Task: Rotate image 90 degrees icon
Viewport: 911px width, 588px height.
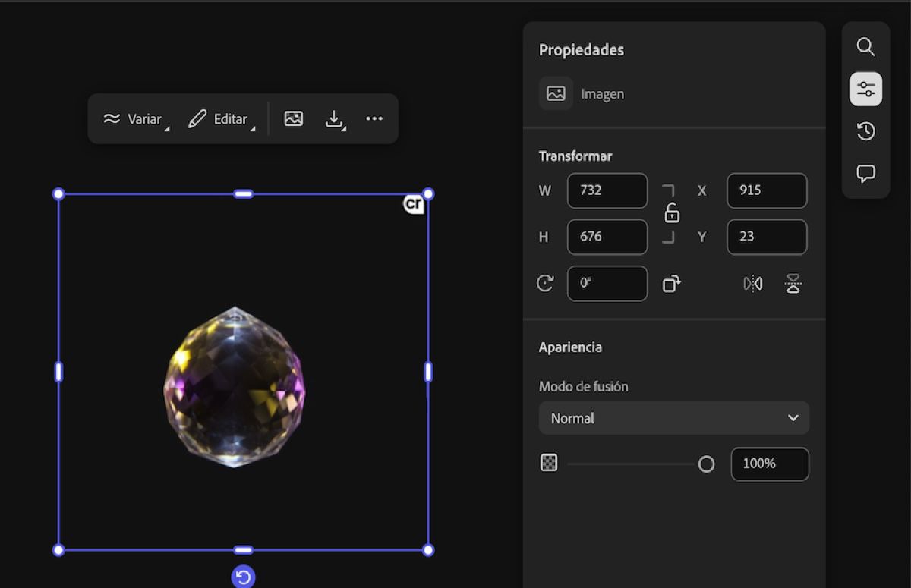Action: click(x=671, y=284)
